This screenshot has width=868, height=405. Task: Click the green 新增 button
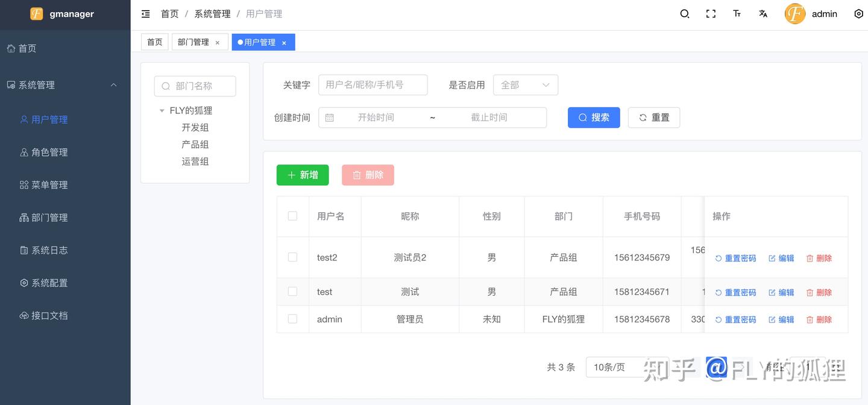(x=303, y=175)
